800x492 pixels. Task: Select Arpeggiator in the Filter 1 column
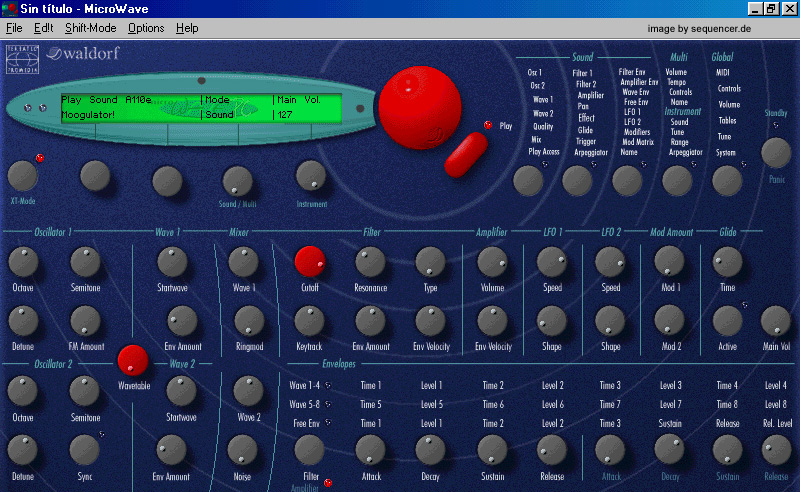(x=591, y=152)
